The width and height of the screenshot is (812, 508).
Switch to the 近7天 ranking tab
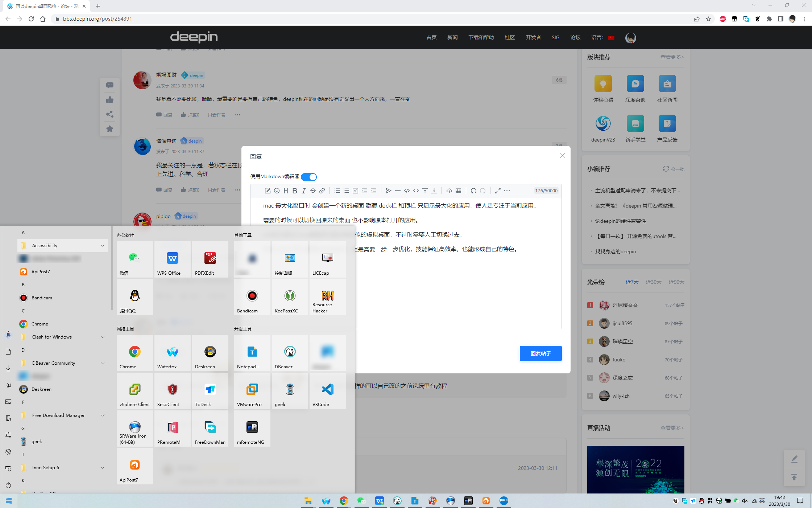[632, 282]
